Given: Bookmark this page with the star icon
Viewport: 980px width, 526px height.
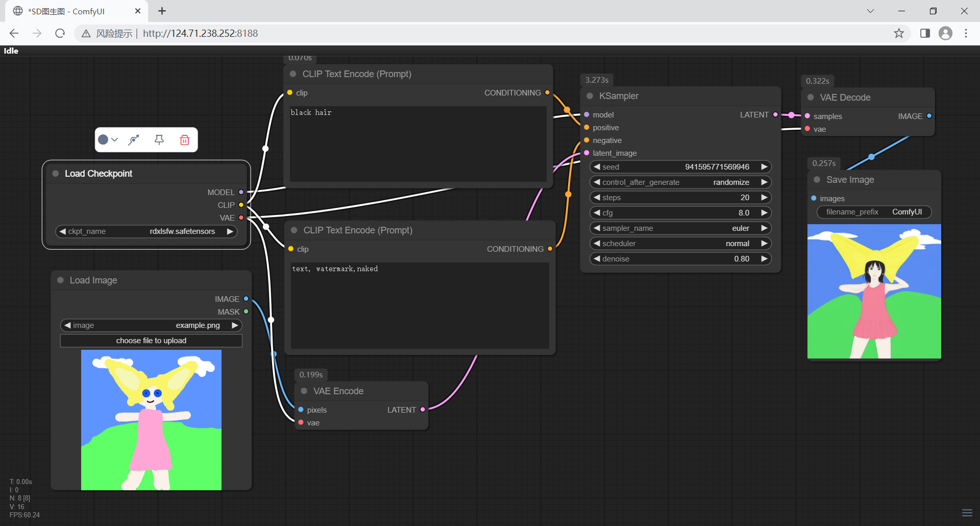Looking at the screenshot, I should [x=899, y=33].
